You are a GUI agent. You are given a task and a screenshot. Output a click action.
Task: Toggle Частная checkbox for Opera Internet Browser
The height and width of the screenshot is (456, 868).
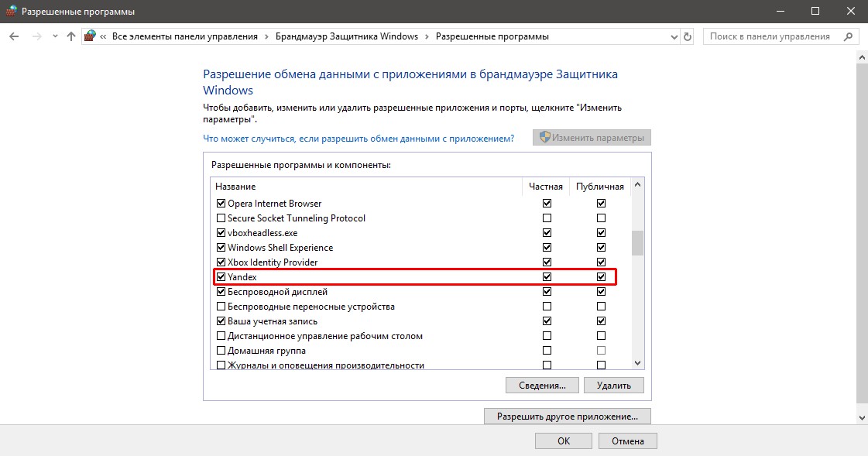(547, 204)
